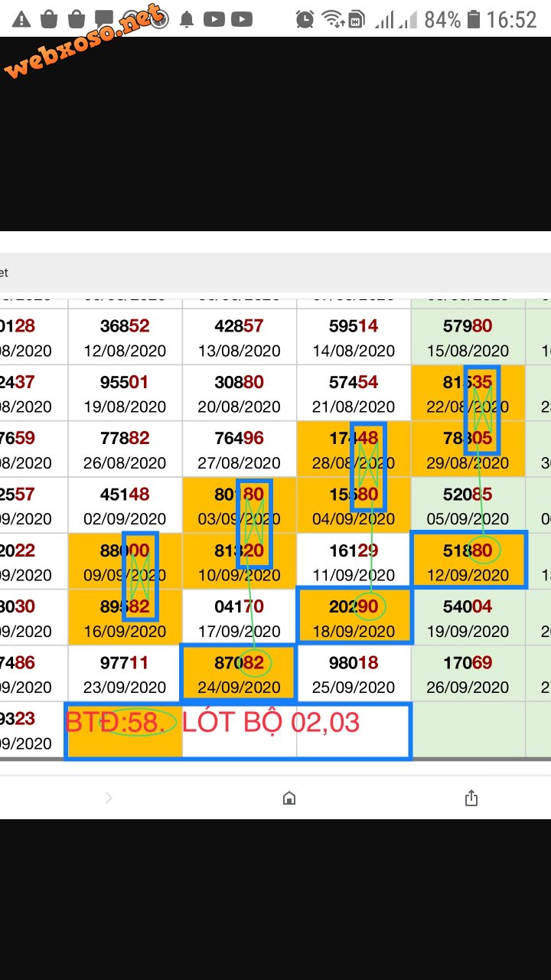Select result number 57980
The image size is (551, 980).
pyautogui.click(x=468, y=326)
